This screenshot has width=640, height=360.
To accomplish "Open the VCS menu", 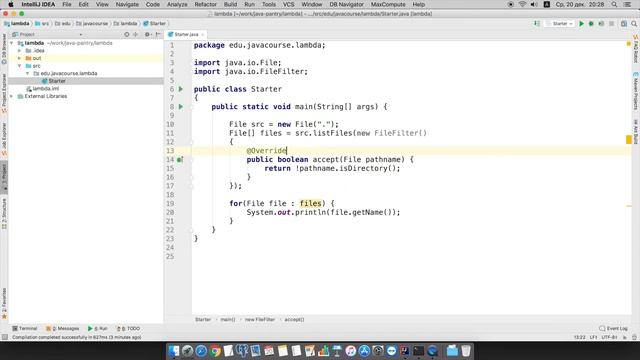I will point(289,4).
